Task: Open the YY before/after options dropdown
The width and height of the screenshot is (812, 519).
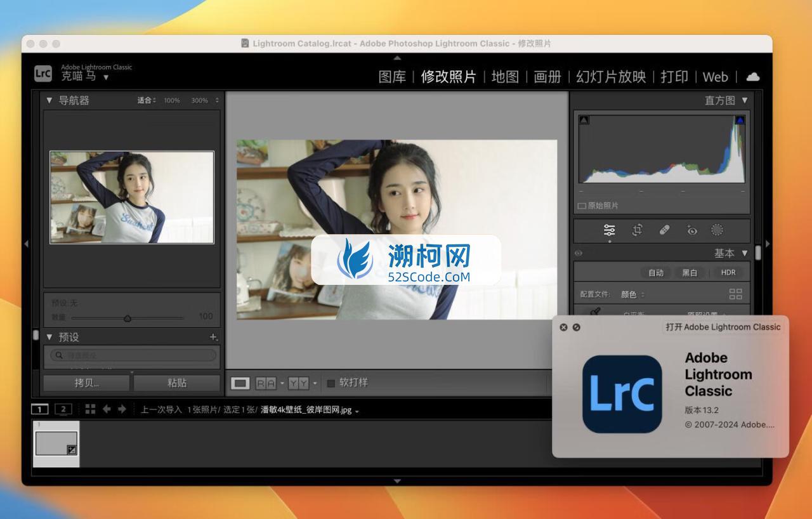Action: 315,383
